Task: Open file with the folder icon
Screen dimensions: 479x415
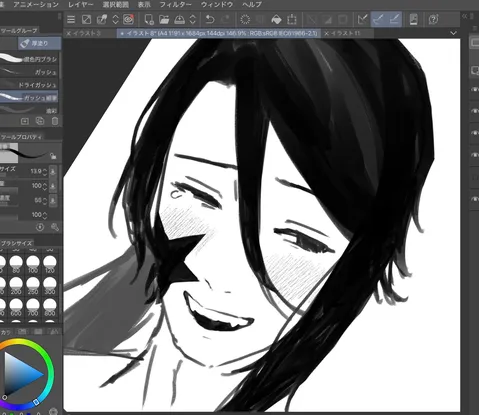Action: [164, 19]
